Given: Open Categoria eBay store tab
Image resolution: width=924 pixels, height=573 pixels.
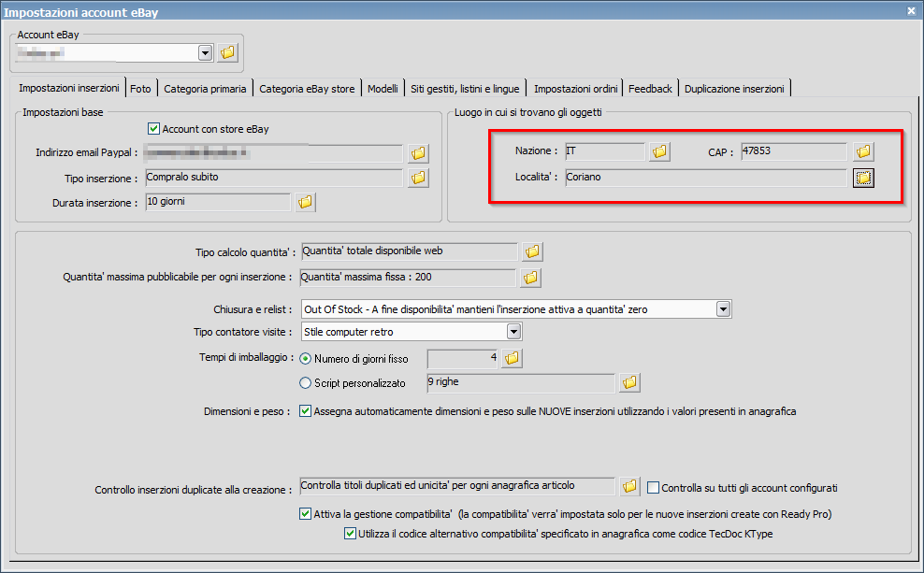Looking at the screenshot, I should coord(307,89).
